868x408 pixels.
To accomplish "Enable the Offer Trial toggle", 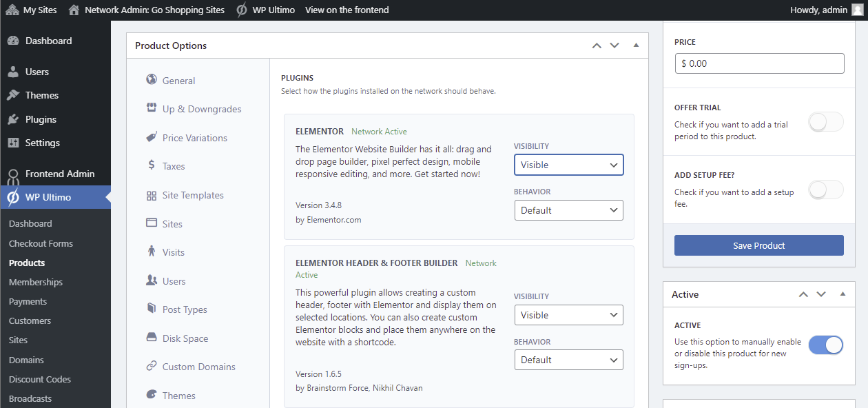I will coord(825,123).
